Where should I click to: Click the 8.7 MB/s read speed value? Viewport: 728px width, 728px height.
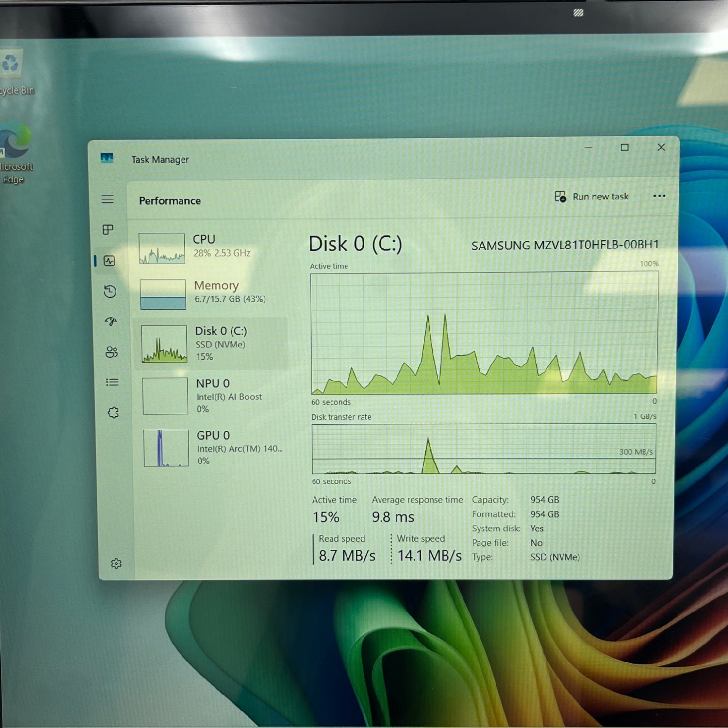click(x=347, y=556)
